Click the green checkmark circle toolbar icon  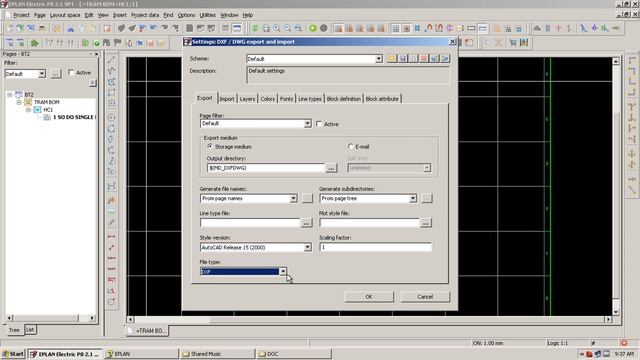[96, 42]
